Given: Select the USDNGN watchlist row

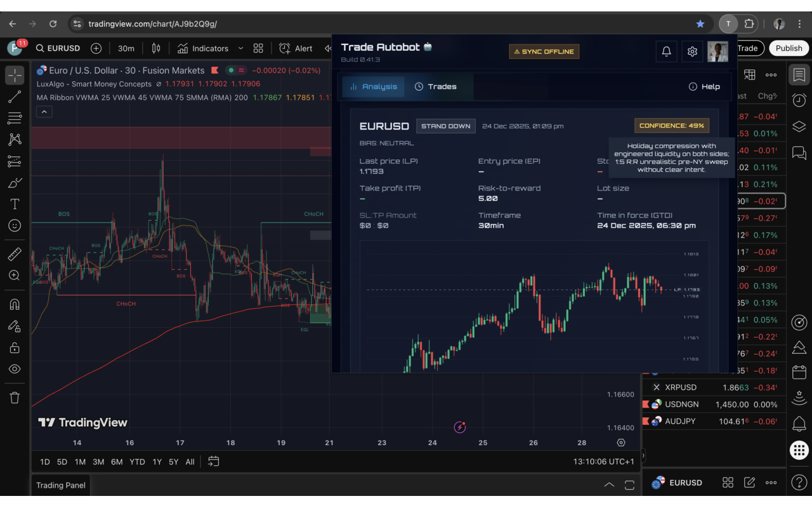Looking at the screenshot, I should [714, 404].
